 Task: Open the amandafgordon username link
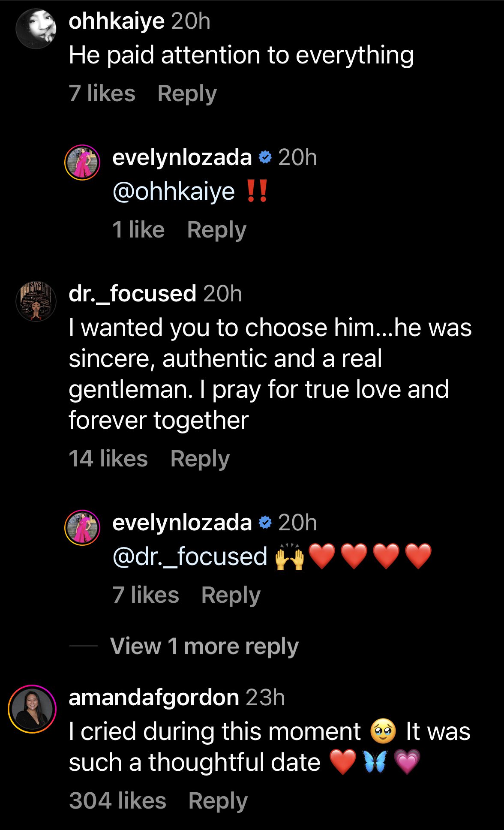pyautogui.click(x=153, y=698)
